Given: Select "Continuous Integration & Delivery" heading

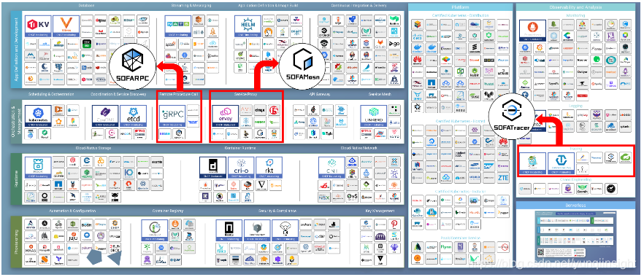Looking at the screenshot, I should [x=360, y=6].
